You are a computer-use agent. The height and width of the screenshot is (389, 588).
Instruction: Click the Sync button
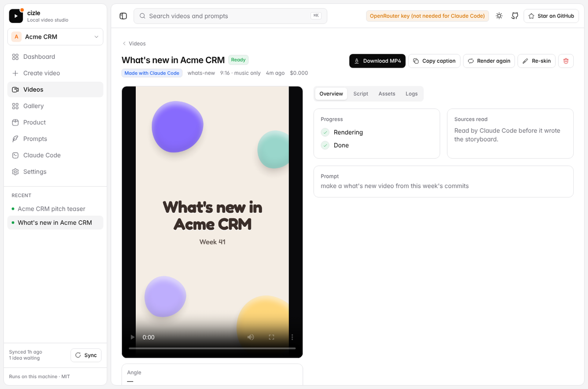pos(86,355)
